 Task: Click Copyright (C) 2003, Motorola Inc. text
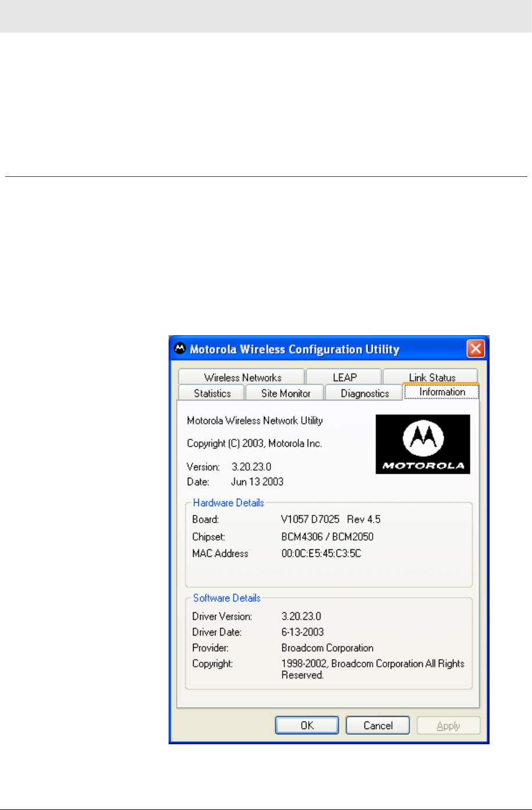254,443
